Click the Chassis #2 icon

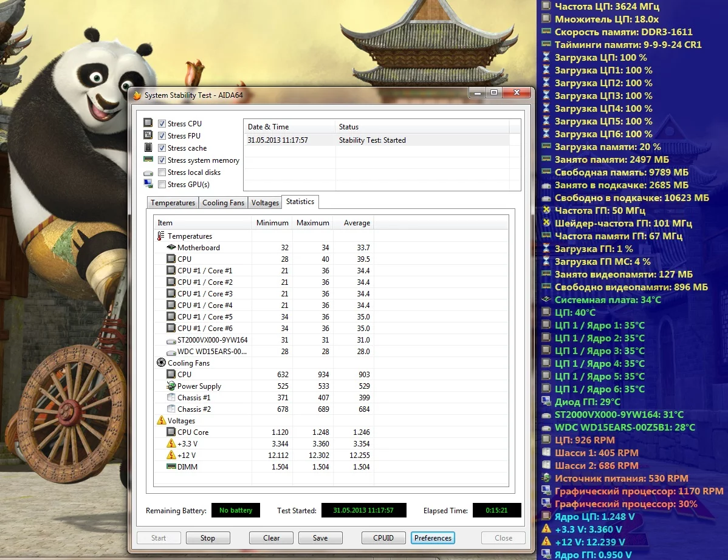(171, 409)
